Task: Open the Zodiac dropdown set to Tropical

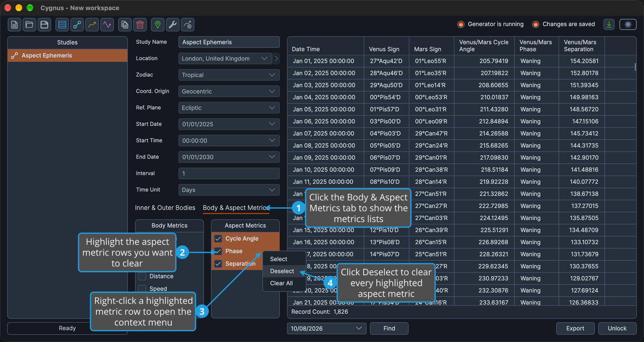Action: tap(229, 75)
